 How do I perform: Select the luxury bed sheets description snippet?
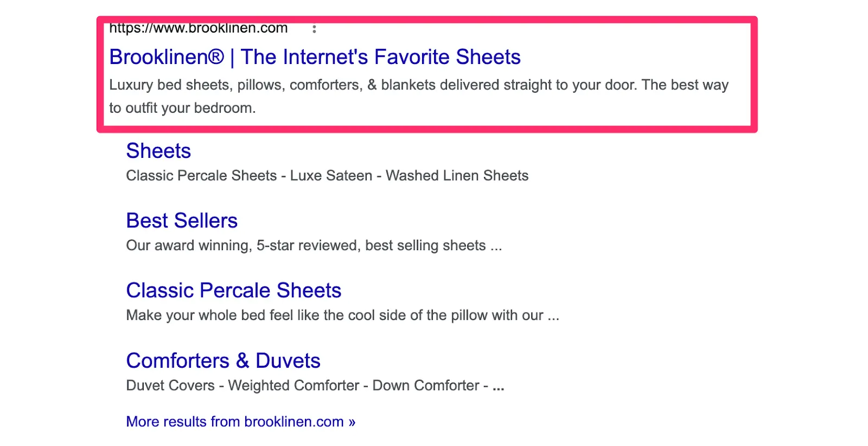click(418, 85)
